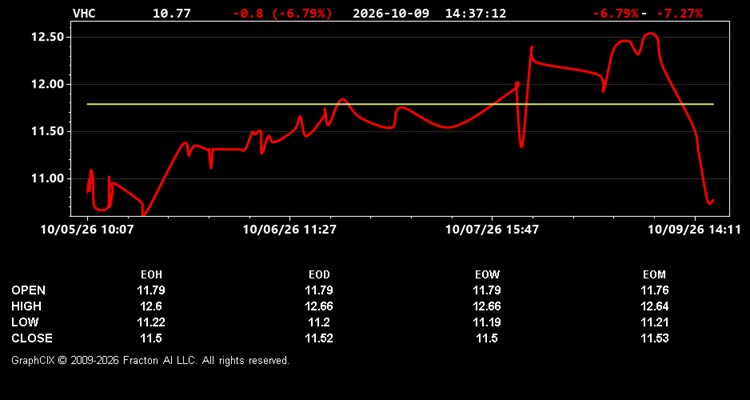Click the EOD LOW value 11.2

point(319,322)
